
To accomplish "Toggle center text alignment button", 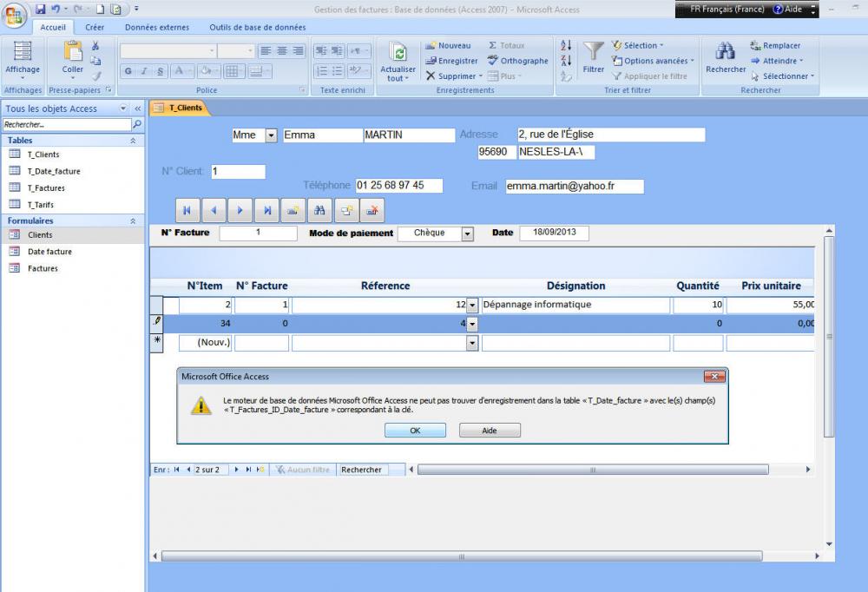I will [x=282, y=51].
